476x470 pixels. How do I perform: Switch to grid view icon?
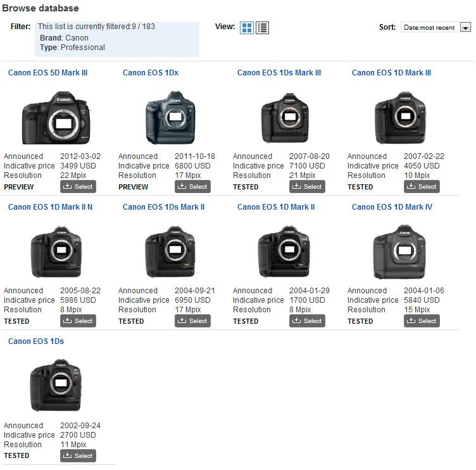[247, 28]
